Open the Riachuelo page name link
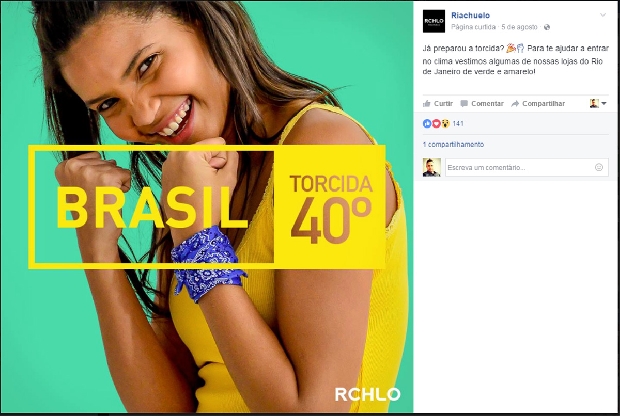 [471, 15]
